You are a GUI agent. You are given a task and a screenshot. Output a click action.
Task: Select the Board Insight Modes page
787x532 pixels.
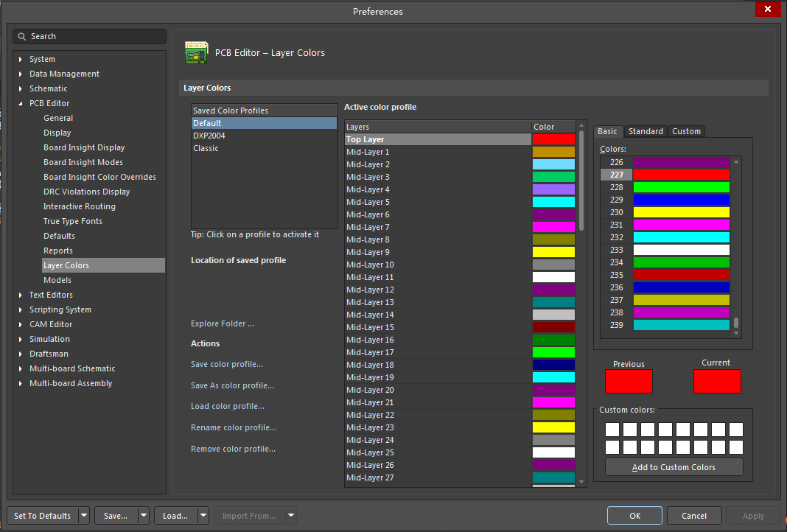point(83,162)
